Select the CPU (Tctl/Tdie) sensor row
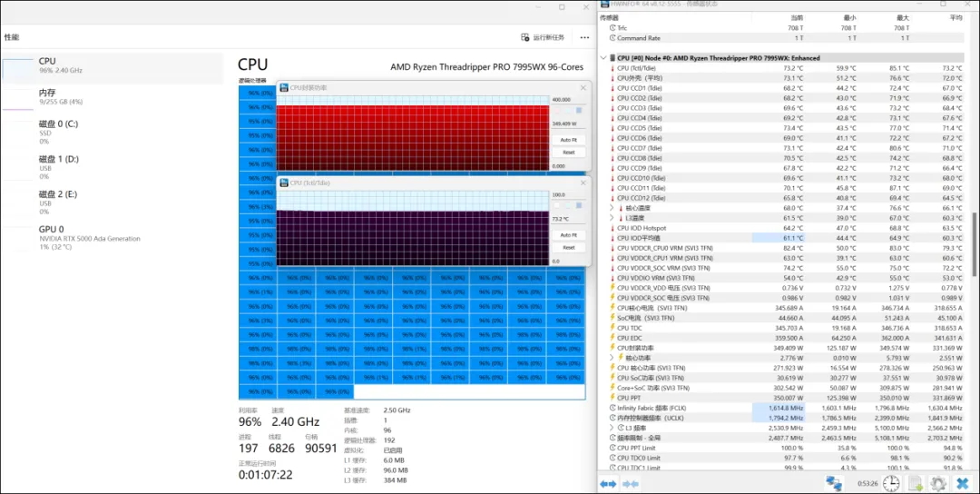 click(x=783, y=68)
